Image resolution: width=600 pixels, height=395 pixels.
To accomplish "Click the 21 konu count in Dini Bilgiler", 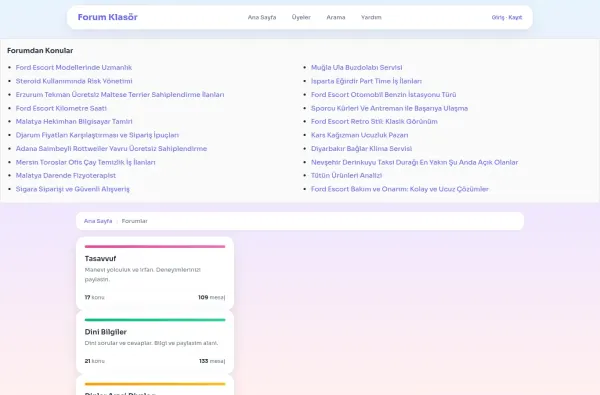I will pyautogui.click(x=95, y=361).
